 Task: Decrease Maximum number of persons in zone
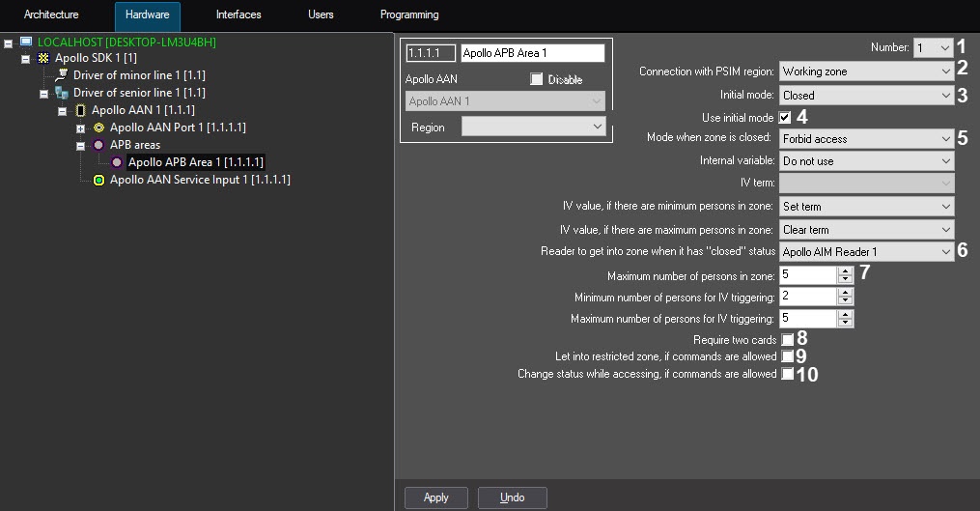point(845,279)
